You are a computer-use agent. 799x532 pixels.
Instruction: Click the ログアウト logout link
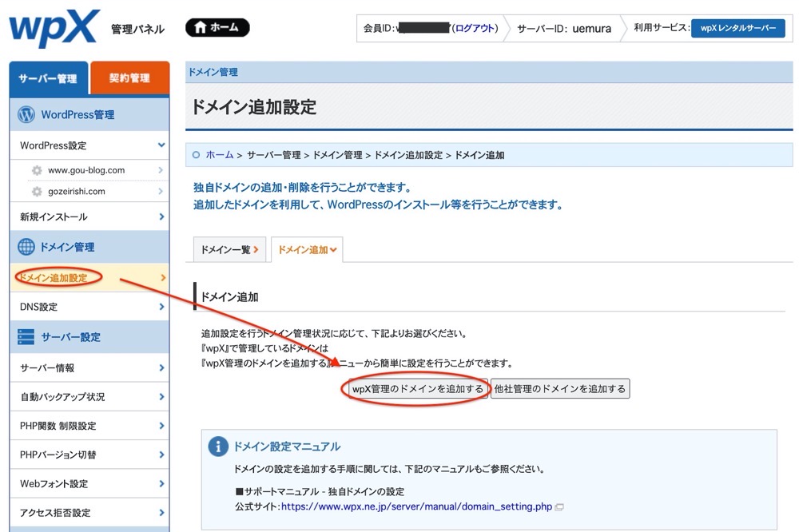[475, 28]
